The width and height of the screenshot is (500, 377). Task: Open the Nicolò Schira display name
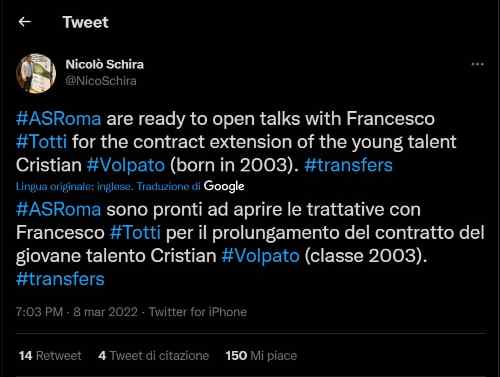(x=104, y=64)
